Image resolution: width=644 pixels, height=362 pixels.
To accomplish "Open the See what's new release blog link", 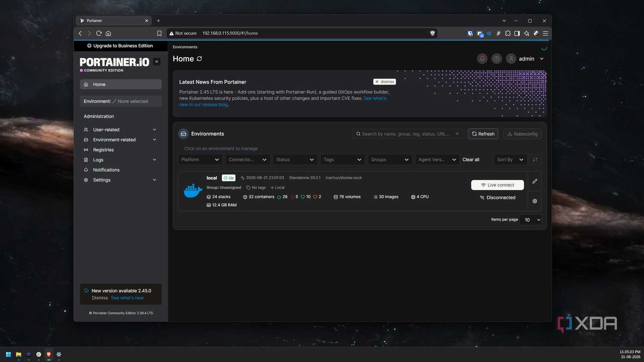I will coord(283,101).
